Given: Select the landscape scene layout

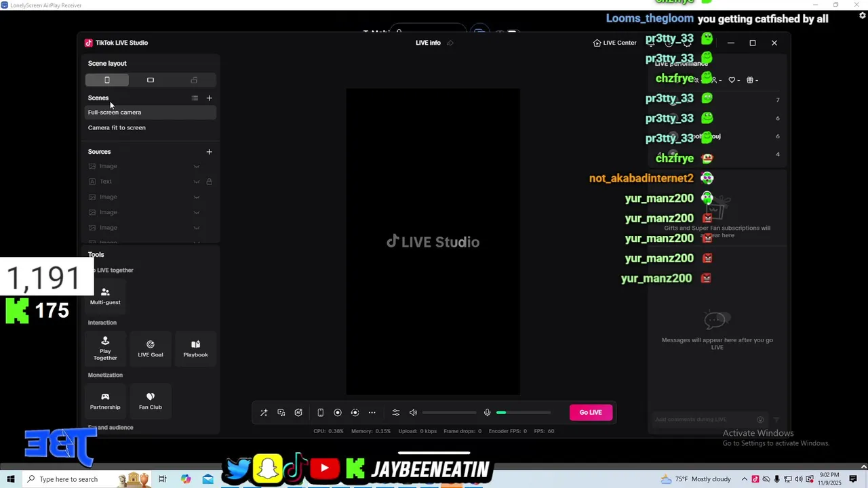Looking at the screenshot, I should [151, 80].
